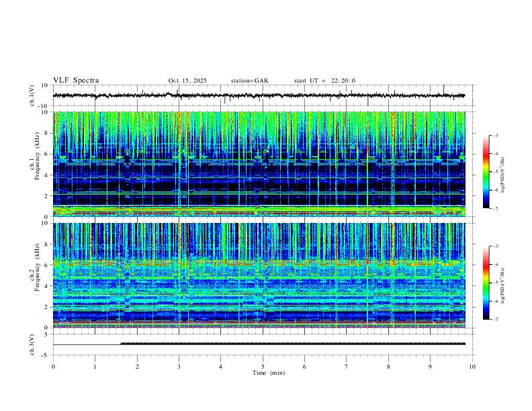Click the ch.1 colorbar 'log(PSD)(V²/Hz)' label
The height and width of the screenshot is (411, 532).
click(x=503, y=175)
